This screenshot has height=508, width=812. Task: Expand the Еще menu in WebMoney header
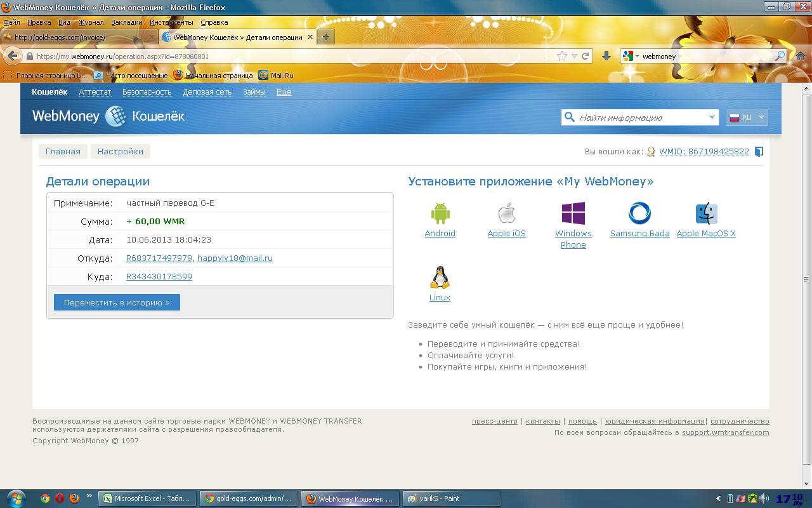point(284,92)
